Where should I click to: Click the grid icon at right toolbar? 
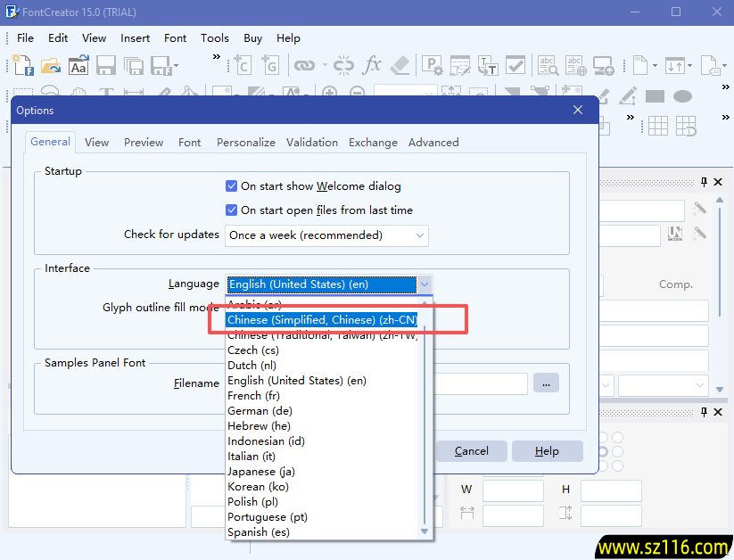click(x=658, y=126)
